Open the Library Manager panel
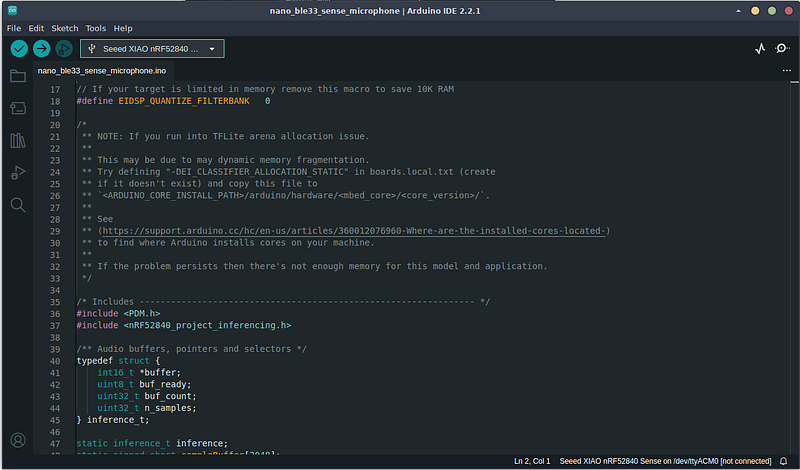The image size is (800, 470). (x=18, y=140)
